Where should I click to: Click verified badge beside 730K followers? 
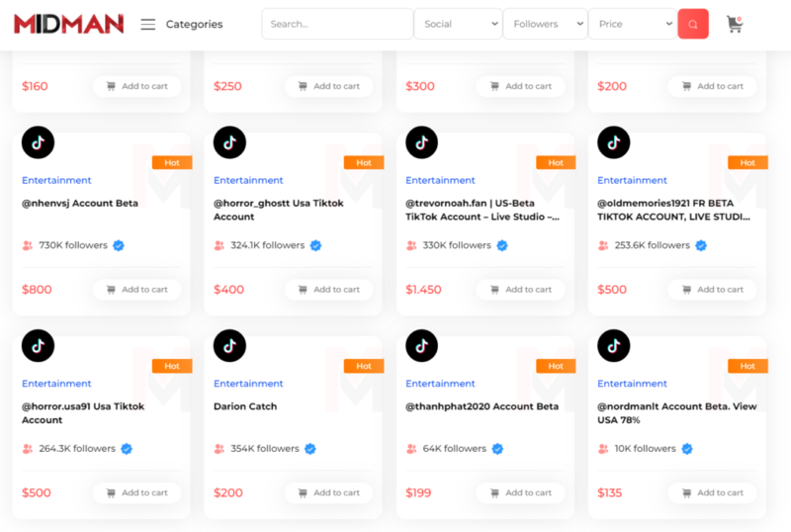click(119, 245)
